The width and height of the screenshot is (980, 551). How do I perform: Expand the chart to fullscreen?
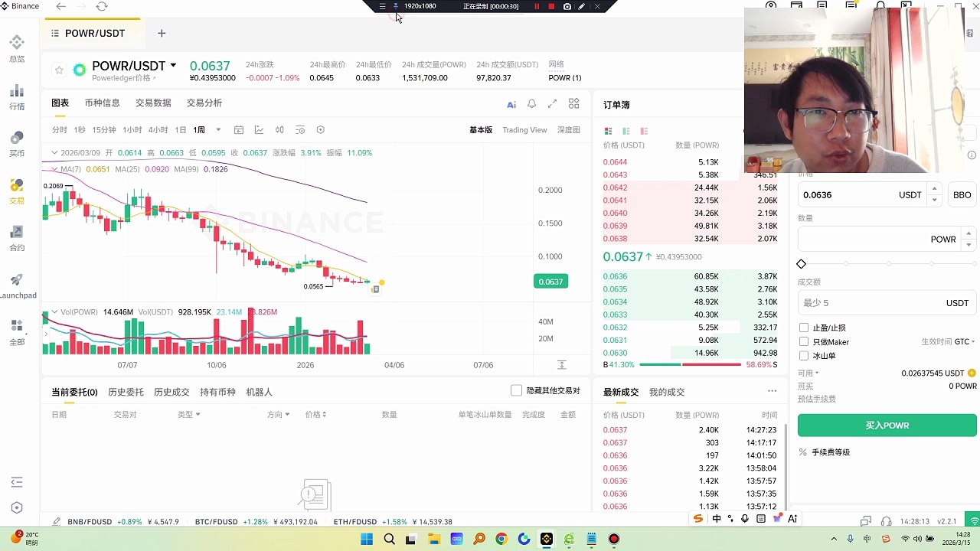point(552,103)
